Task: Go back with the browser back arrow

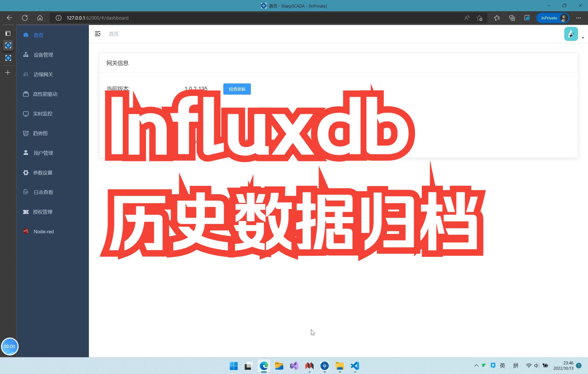Action: [10, 18]
